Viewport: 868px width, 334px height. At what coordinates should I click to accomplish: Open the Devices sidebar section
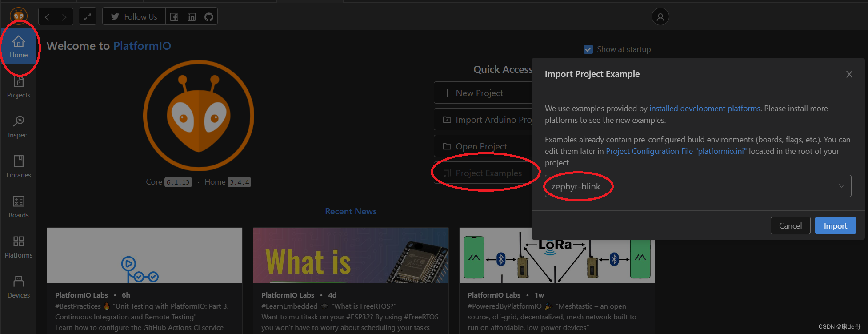pyautogui.click(x=19, y=287)
